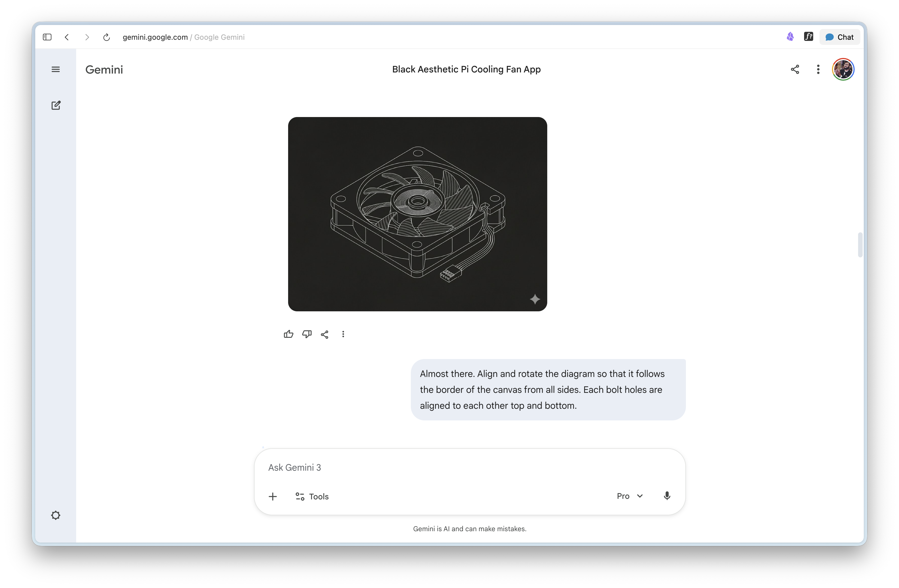The height and width of the screenshot is (588, 899).
Task: Activate the microphone for voice input
Action: tap(667, 496)
